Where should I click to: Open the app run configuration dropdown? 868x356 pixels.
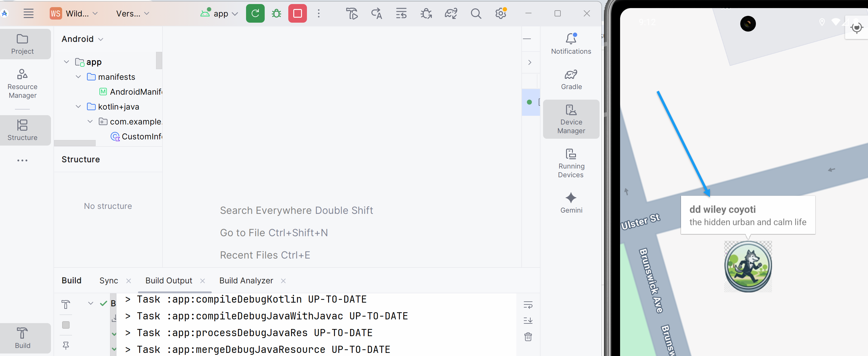coord(220,13)
